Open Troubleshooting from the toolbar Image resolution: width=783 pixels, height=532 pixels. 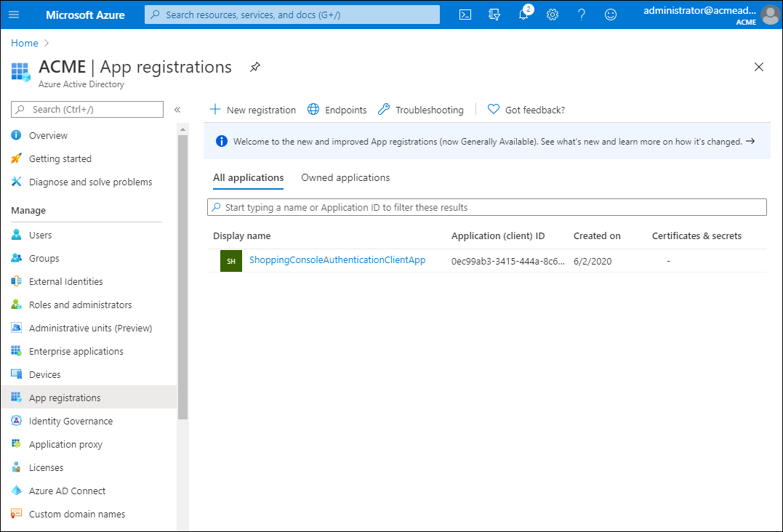point(421,110)
